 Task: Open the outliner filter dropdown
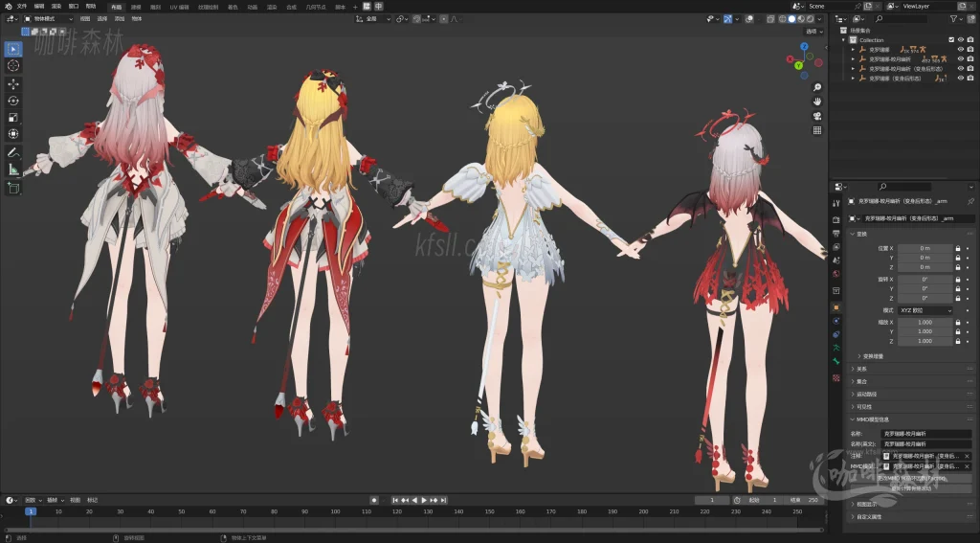pos(956,19)
